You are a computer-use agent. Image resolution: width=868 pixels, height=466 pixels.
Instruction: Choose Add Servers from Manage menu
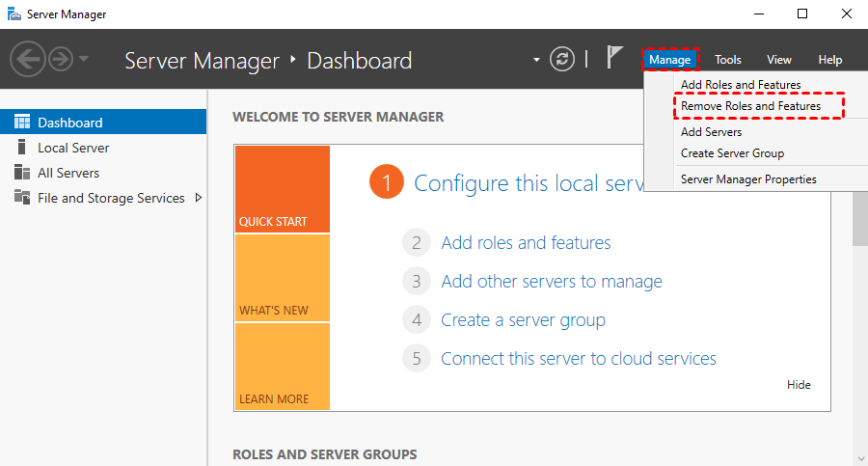tap(711, 132)
